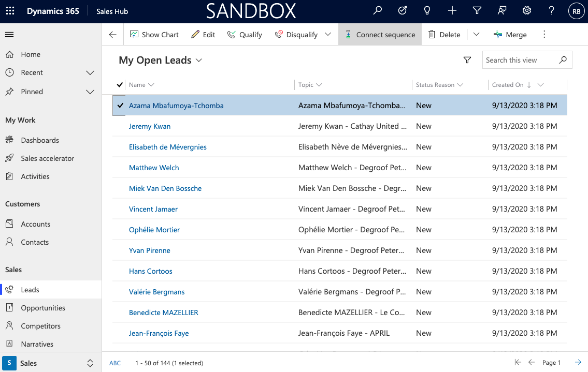Go to the previous page of leads

pyautogui.click(x=532, y=362)
